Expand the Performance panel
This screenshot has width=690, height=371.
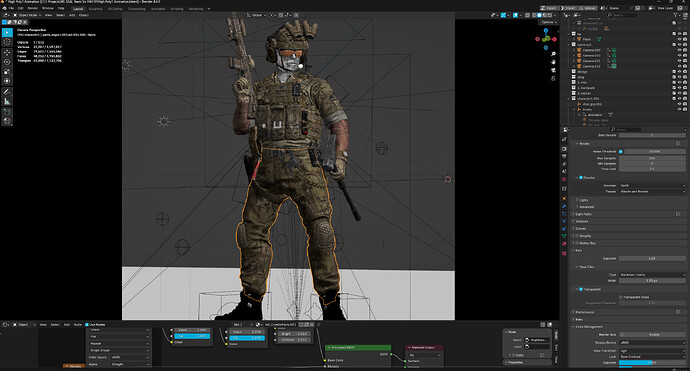click(x=585, y=312)
